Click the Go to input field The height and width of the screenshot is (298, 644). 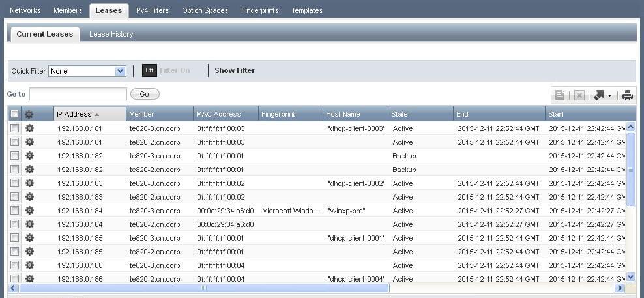click(78, 94)
